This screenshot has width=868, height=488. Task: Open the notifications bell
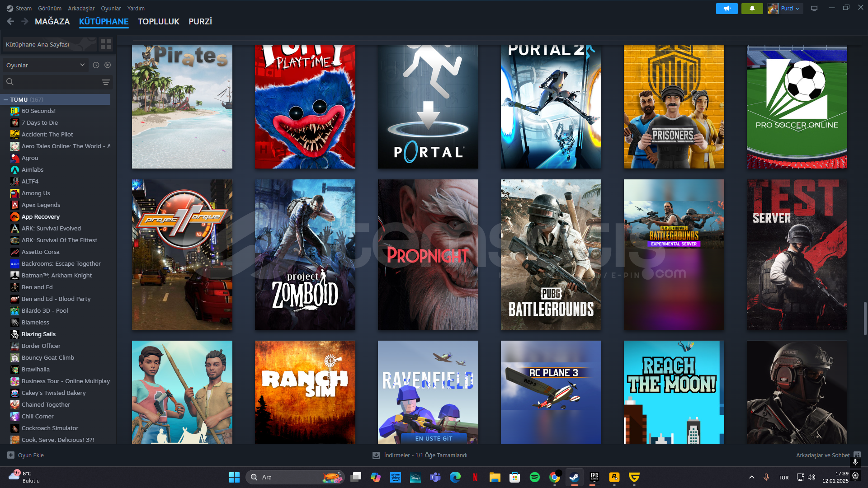[x=752, y=8]
